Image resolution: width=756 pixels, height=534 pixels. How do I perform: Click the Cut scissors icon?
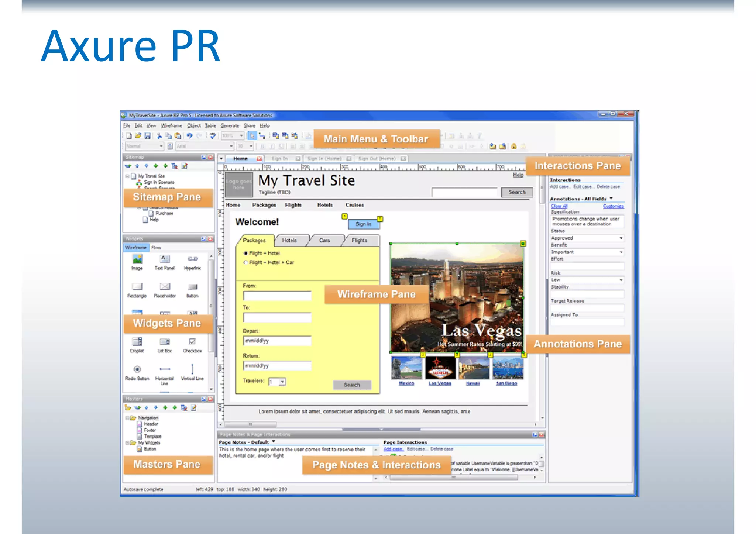(159, 136)
